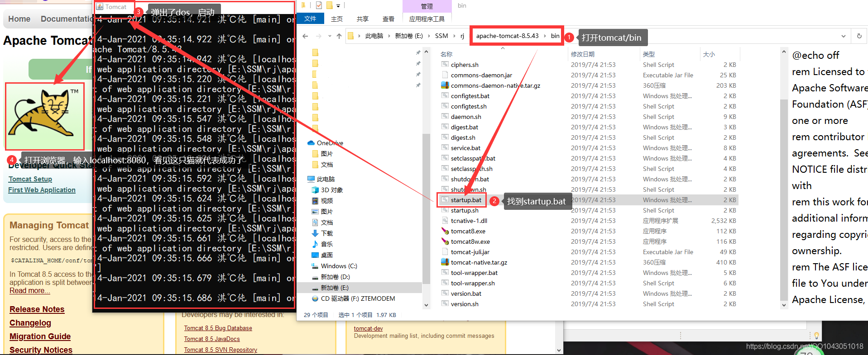The height and width of the screenshot is (355, 868).
Task: Expand the address bar history dropdown
Action: coord(843,36)
